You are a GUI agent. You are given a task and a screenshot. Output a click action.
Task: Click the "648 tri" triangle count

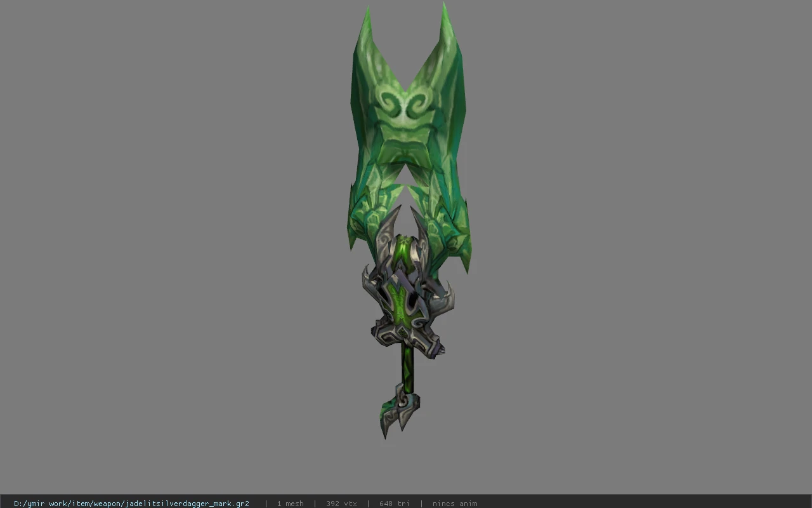pos(394,504)
